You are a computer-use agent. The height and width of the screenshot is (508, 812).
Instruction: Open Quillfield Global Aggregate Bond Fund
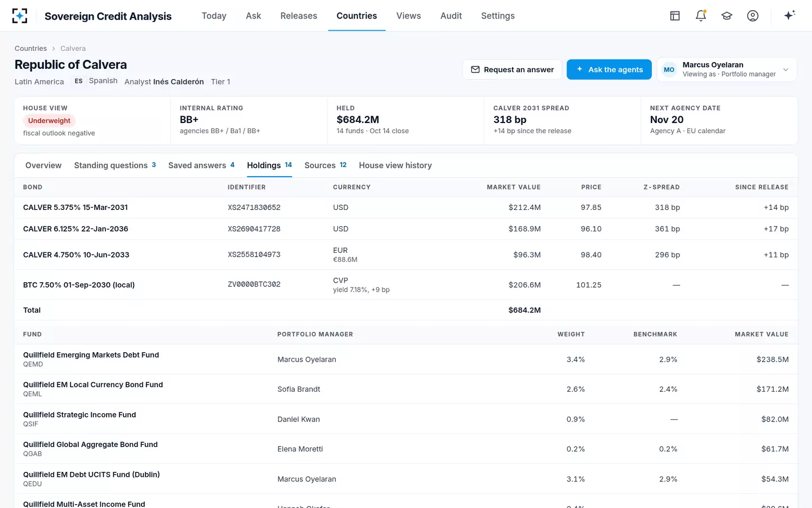tap(90, 445)
